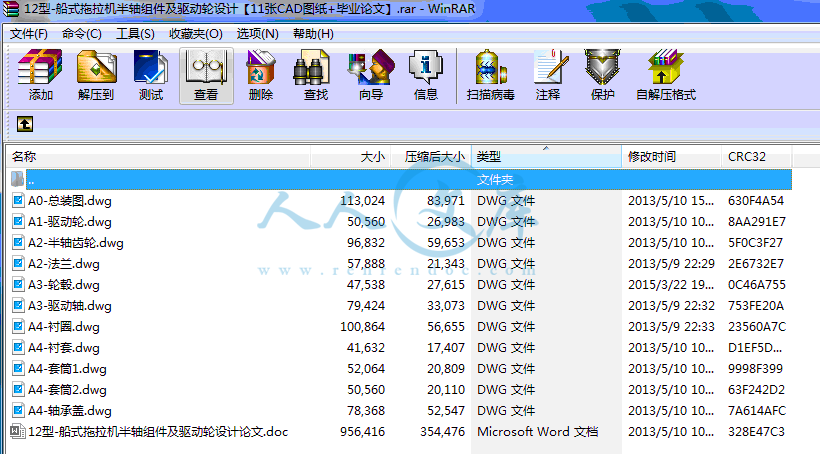Click the 添加 (Add) toolbar icon
Viewport: 820px width, 454px height.
(x=40, y=67)
